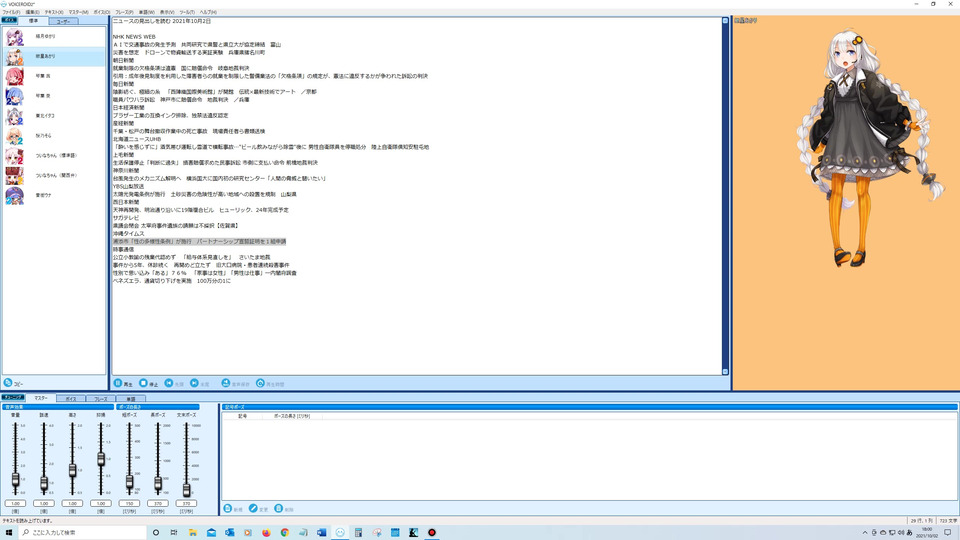Image resolution: width=960 pixels, height=540 pixels.
Task: Select the 東北イタコ voice avatar
Action: click(15, 116)
